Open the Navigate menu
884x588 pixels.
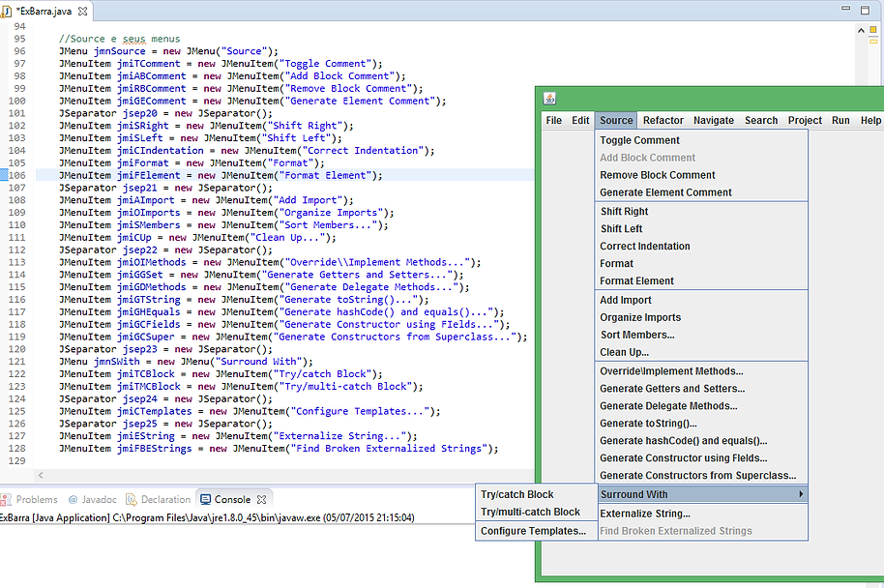[714, 120]
